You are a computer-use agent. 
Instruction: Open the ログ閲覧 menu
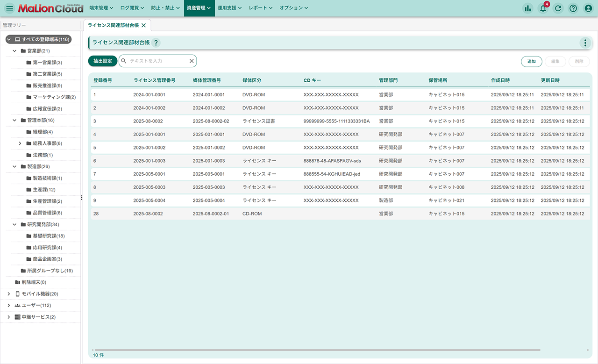coord(132,8)
